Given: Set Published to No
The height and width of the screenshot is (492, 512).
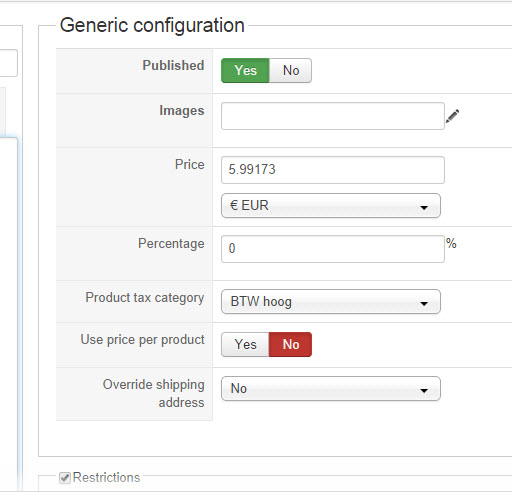Looking at the screenshot, I should (x=290, y=70).
